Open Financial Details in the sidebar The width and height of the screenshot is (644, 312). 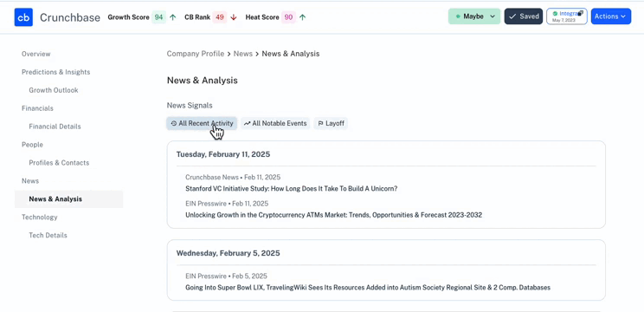click(55, 127)
